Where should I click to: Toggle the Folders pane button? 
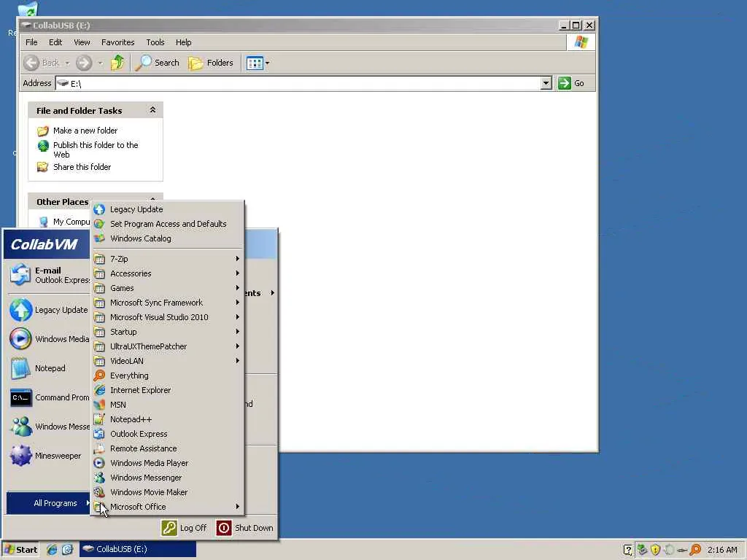tap(211, 63)
